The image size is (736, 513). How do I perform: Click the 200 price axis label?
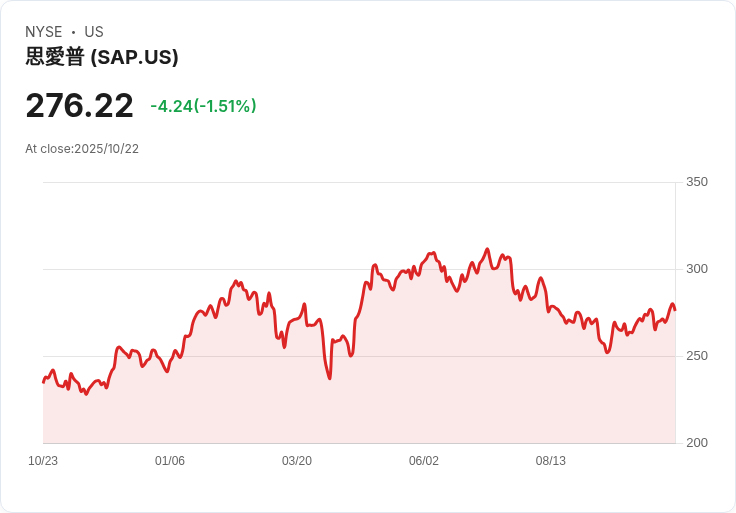pyautogui.click(x=696, y=443)
